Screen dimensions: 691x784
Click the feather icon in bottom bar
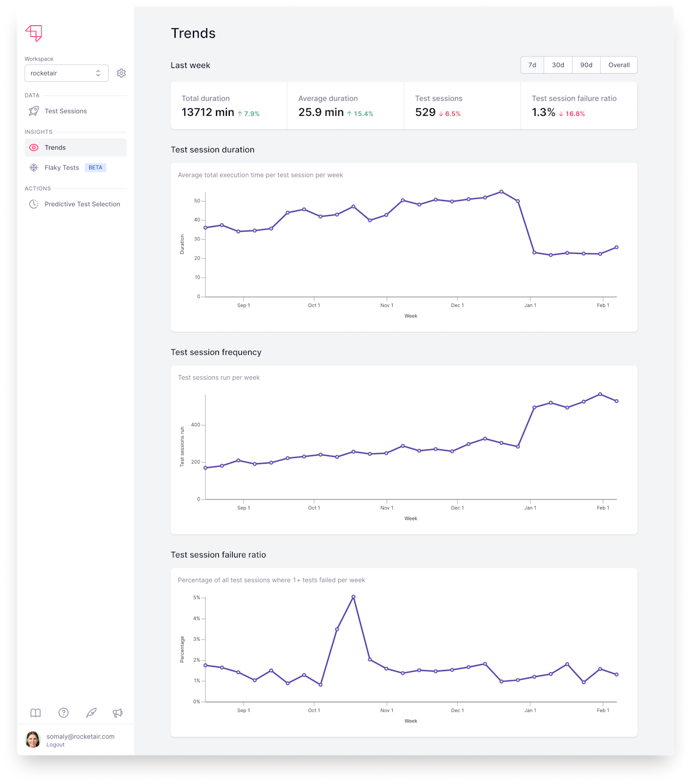click(91, 713)
